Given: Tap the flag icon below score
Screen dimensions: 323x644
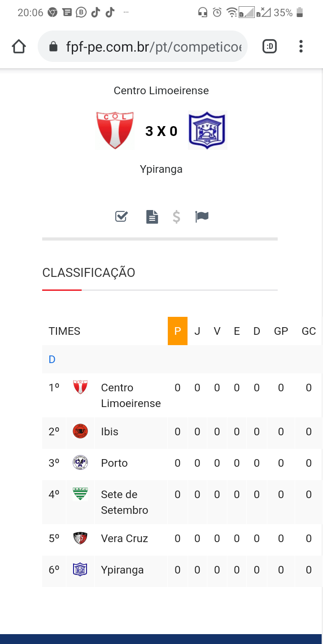Looking at the screenshot, I should (202, 217).
